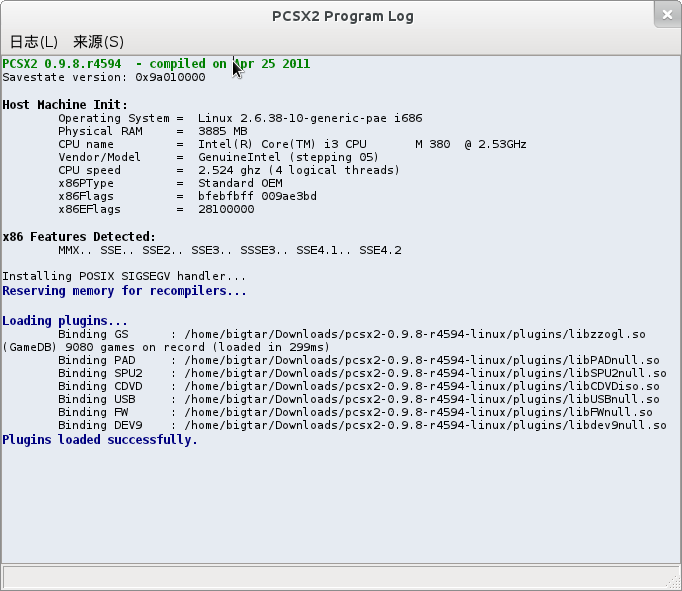Click the Savestate version: 0x9a010000 line
The image size is (682, 591).
click(x=104, y=77)
